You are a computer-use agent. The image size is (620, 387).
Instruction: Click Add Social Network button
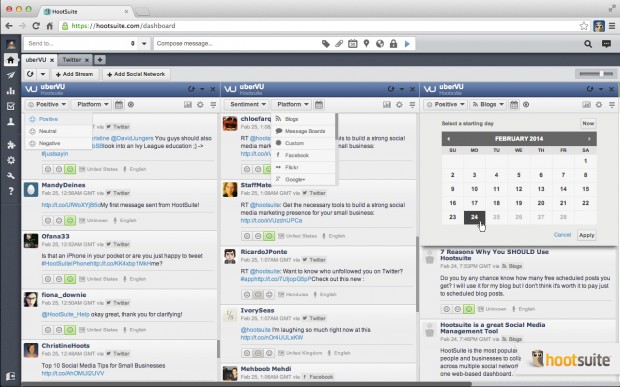tap(136, 74)
